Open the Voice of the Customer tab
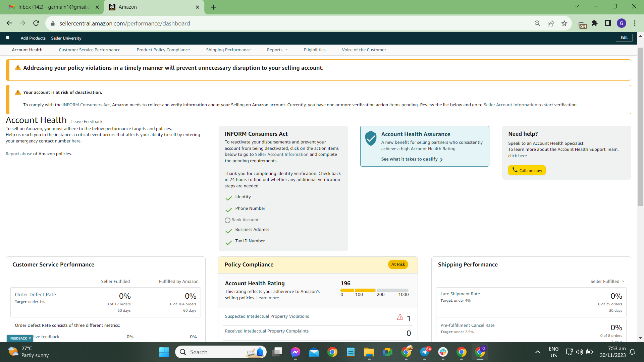 [x=364, y=50]
